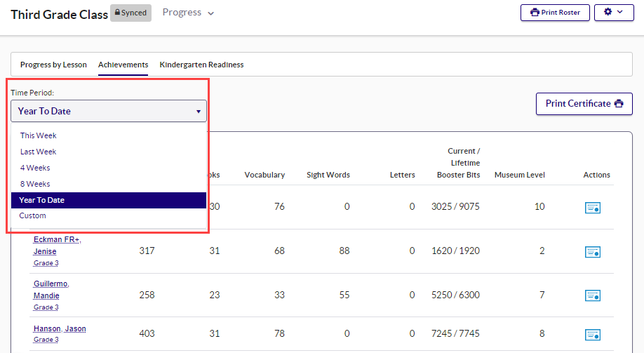Click the Print Roster button
Viewport: 644px width, 353px height.
(555, 13)
